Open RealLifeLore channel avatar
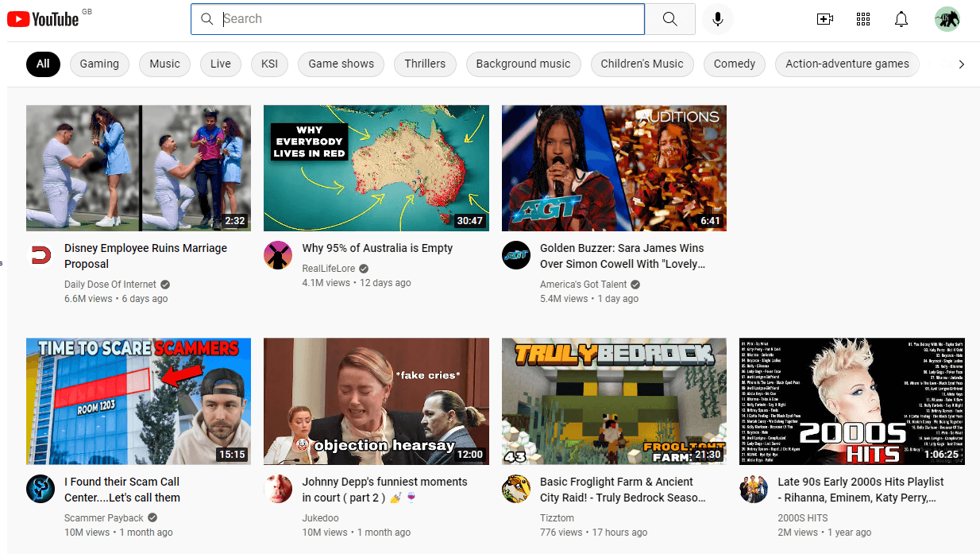Image resolution: width=980 pixels, height=554 pixels. coord(277,255)
